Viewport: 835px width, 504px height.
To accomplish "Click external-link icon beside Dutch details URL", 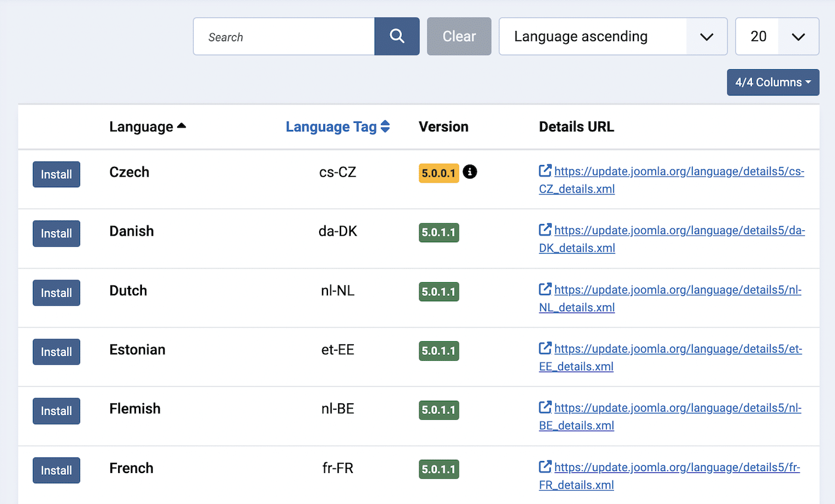I will pyautogui.click(x=545, y=289).
